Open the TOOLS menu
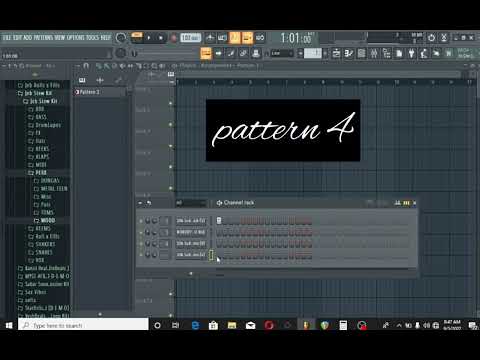 pos(94,38)
